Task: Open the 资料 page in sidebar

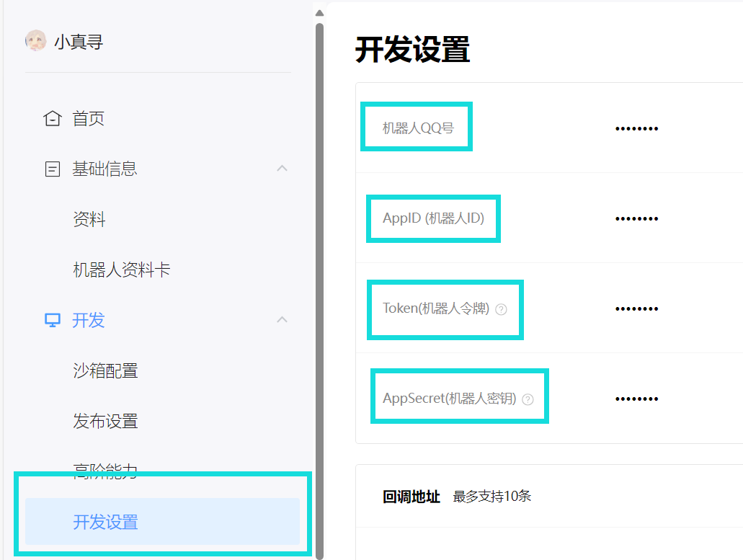Action: 89,219
